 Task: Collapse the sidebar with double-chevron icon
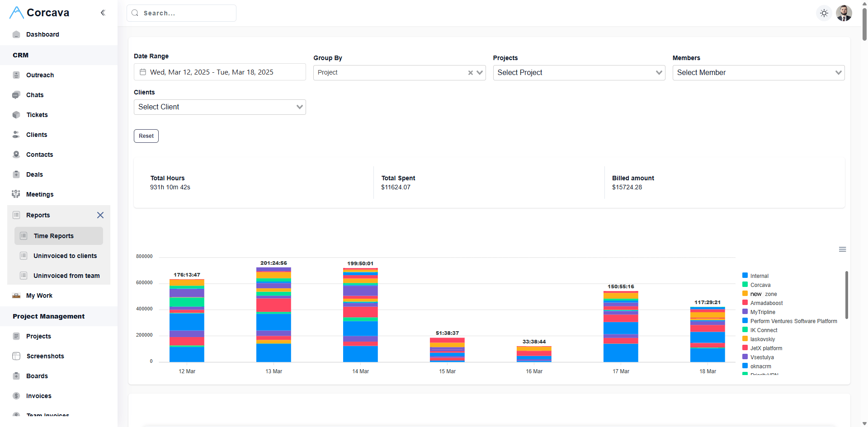coord(103,13)
